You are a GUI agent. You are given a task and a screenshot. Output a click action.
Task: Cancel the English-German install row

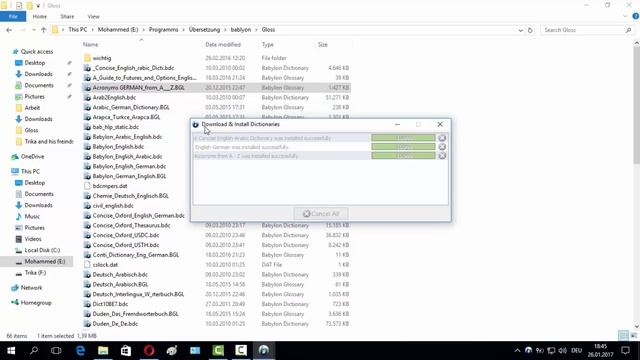[x=442, y=147]
